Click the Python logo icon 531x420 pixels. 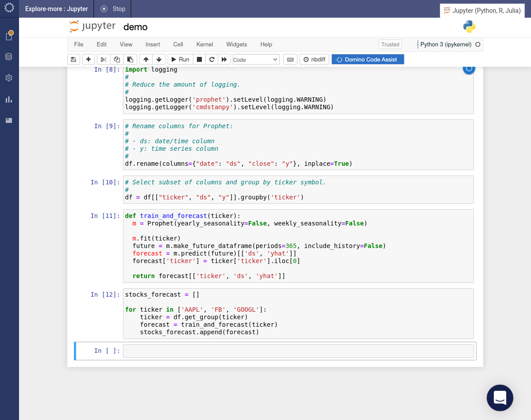click(469, 27)
